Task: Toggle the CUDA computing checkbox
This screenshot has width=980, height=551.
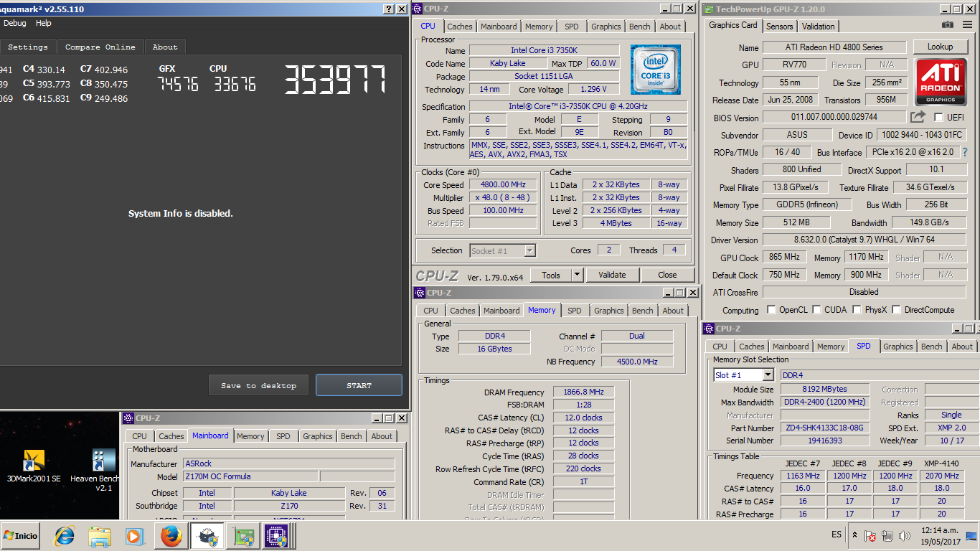Action: coord(816,310)
